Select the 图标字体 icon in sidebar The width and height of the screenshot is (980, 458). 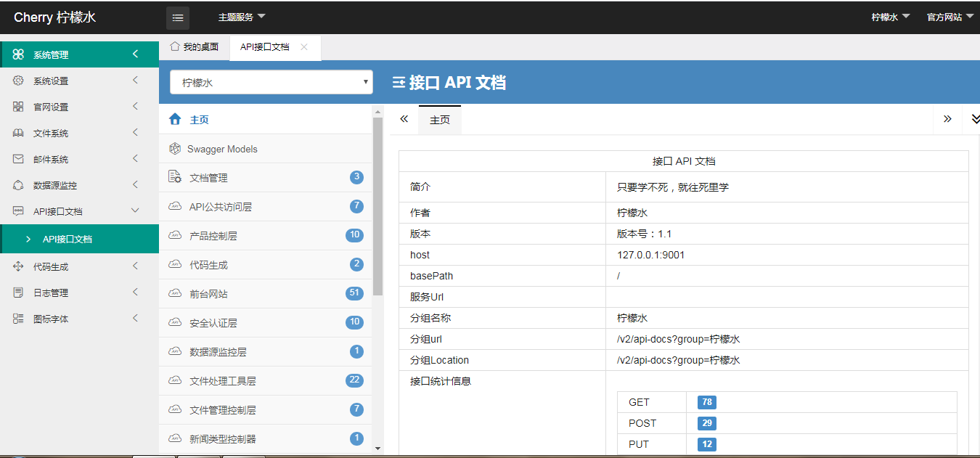click(17, 318)
